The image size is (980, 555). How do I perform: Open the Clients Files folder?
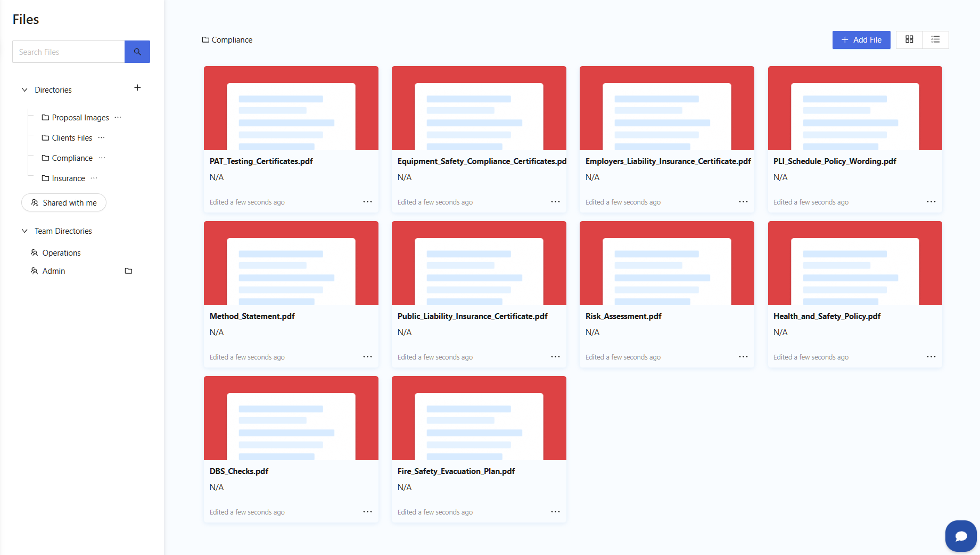pyautogui.click(x=67, y=138)
